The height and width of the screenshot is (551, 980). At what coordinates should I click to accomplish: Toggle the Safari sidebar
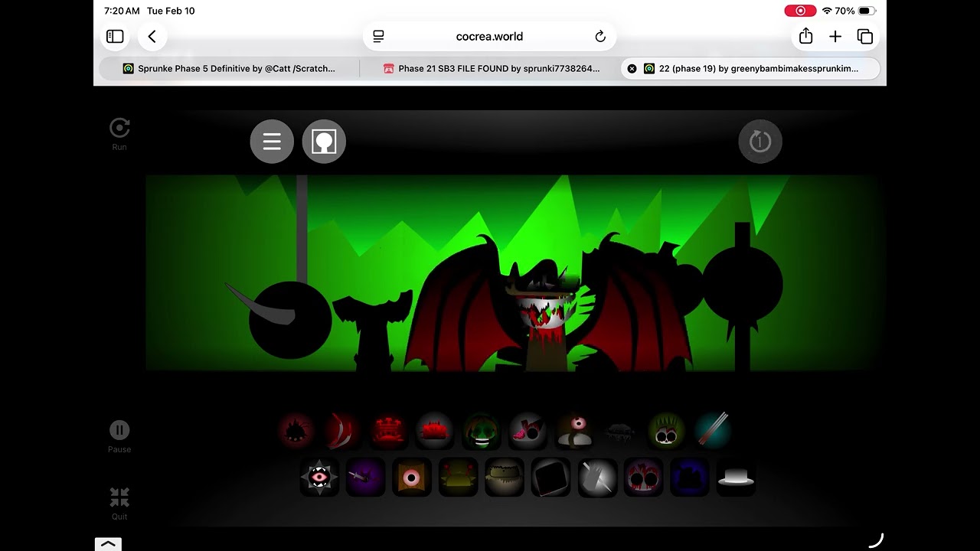[115, 36]
